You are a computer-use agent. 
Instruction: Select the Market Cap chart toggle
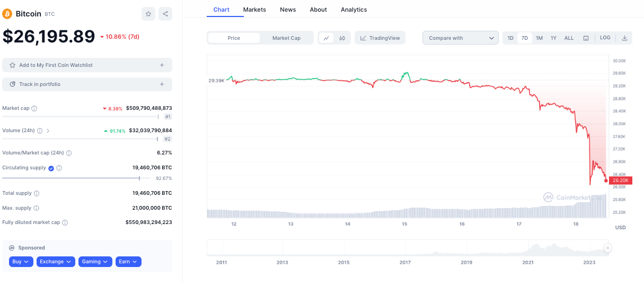click(286, 38)
